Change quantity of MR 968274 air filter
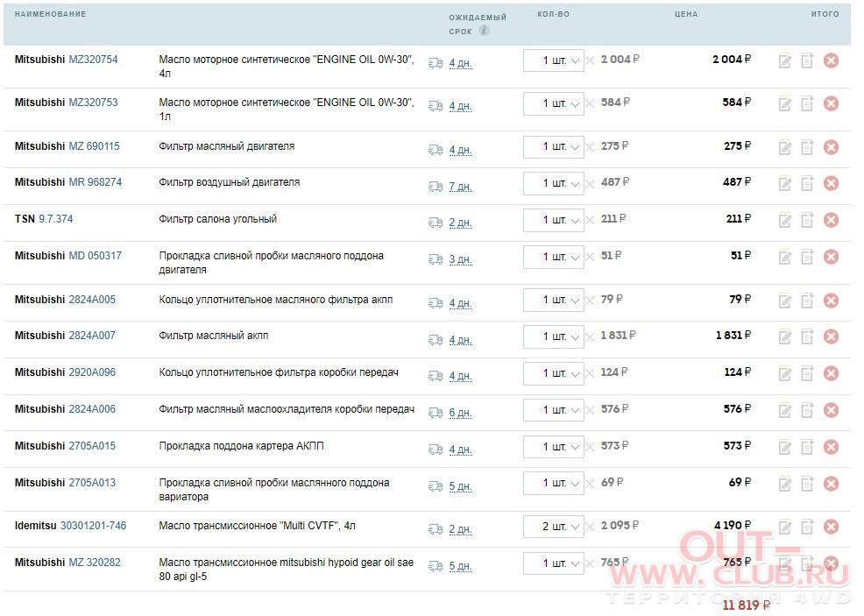 tap(553, 183)
